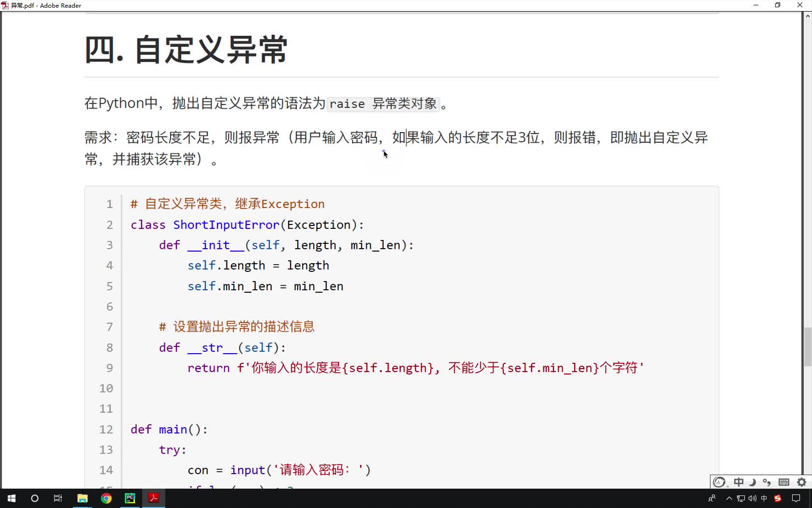Open network status icon in tray
812x508 pixels.
(x=741, y=498)
